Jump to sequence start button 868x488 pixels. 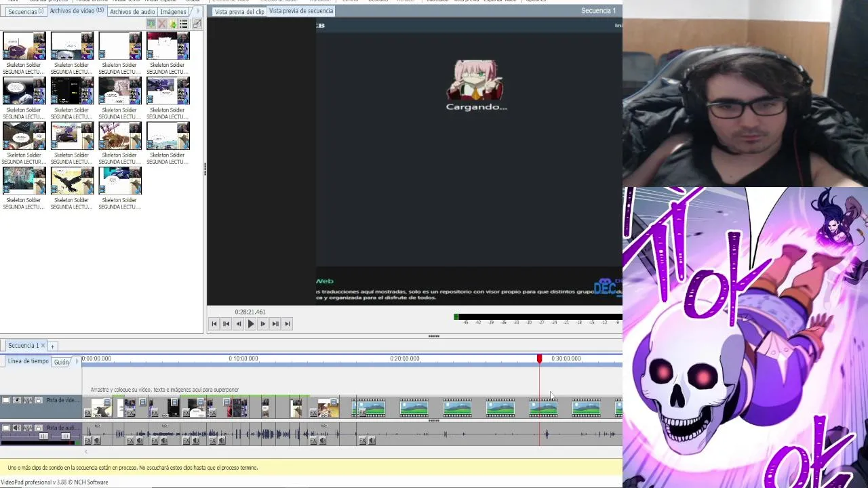tap(214, 324)
